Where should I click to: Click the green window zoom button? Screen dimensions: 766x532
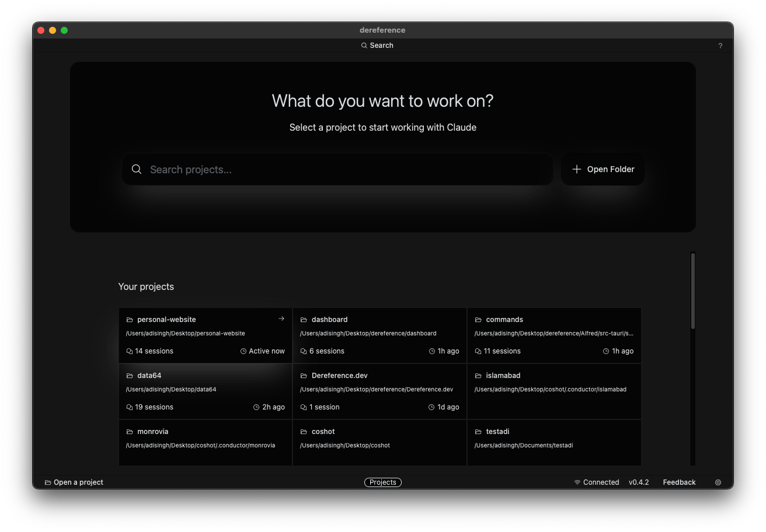pyautogui.click(x=64, y=30)
